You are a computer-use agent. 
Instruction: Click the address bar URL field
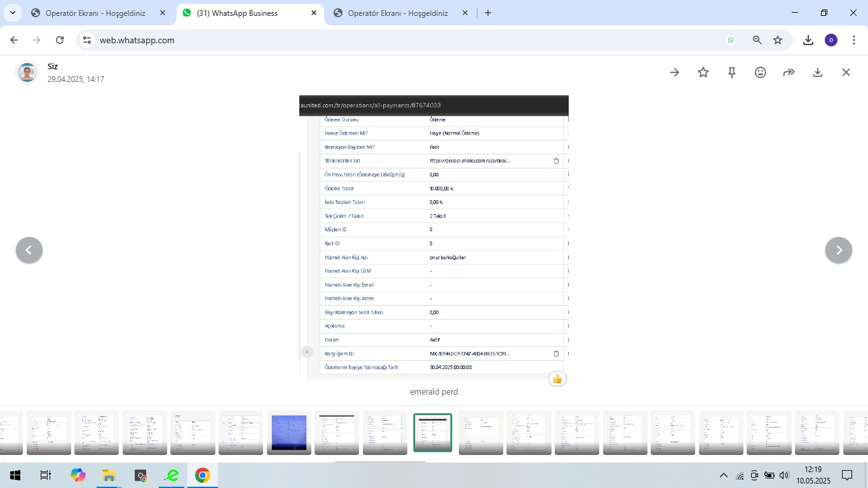[x=407, y=40]
